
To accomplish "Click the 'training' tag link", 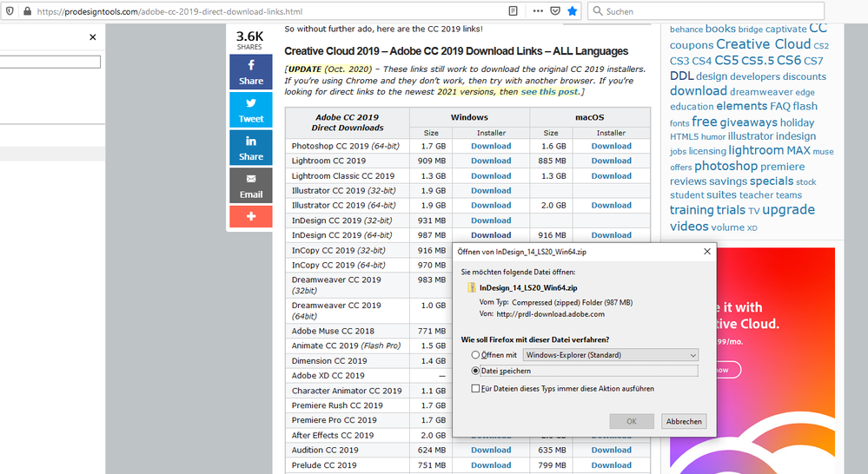I will point(692,210).
